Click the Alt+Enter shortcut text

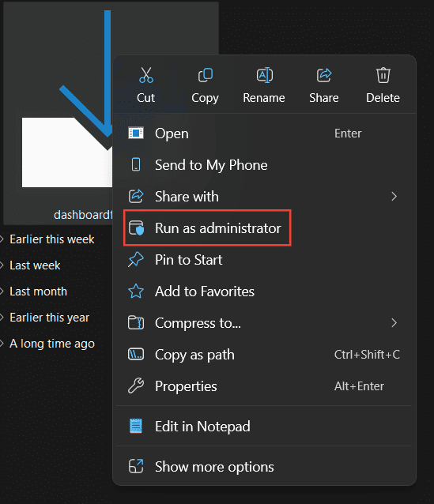point(359,386)
